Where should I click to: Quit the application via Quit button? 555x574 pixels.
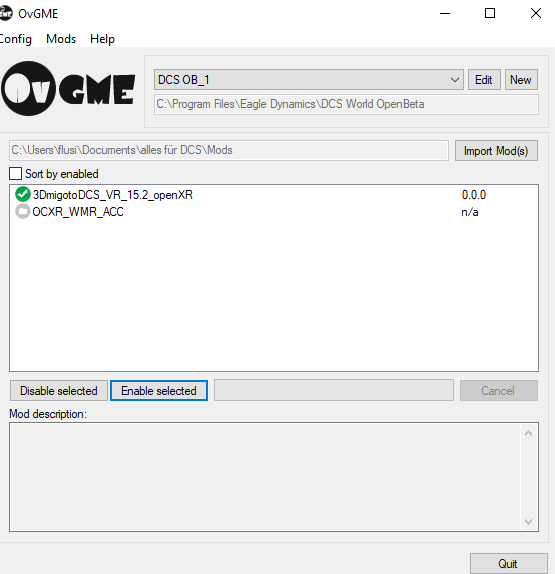(509, 563)
